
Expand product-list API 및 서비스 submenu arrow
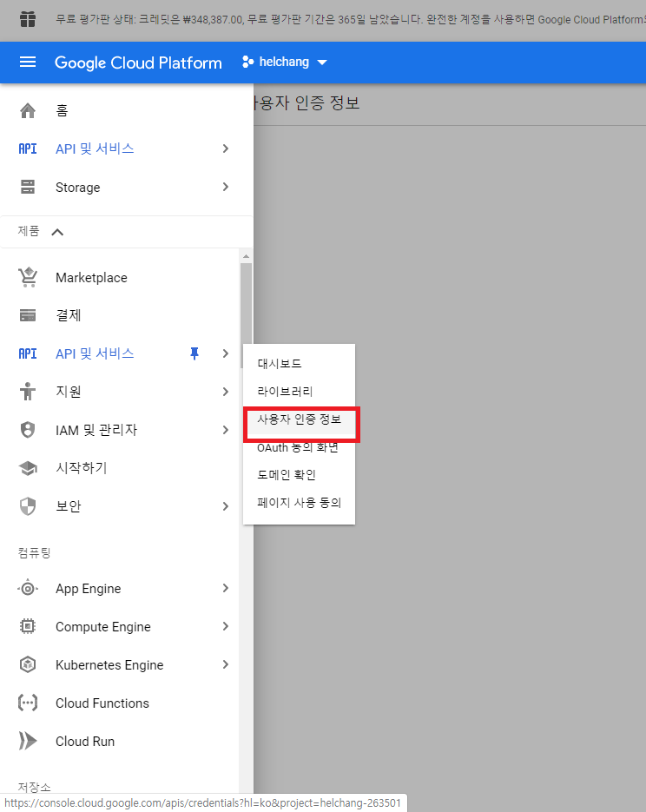click(x=225, y=353)
